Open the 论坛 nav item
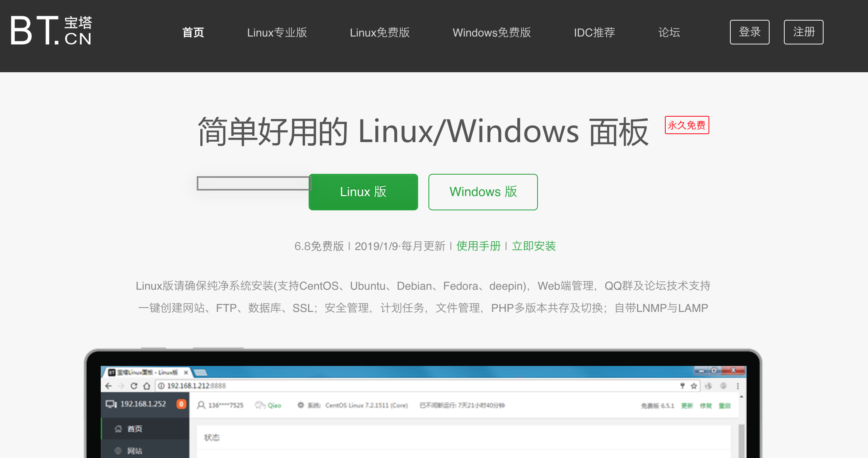868x458 pixels. pyautogui.click(x=669, y=32)
